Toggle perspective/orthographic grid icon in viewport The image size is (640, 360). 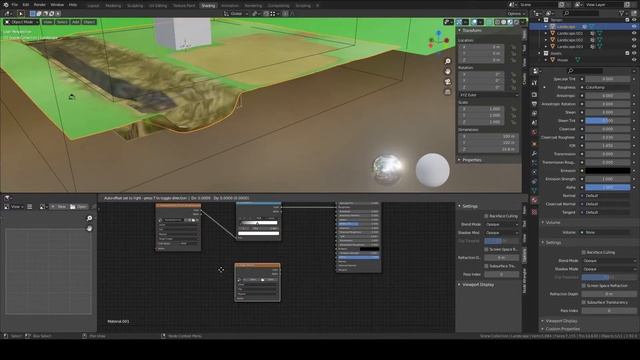(x=448, y=92)
